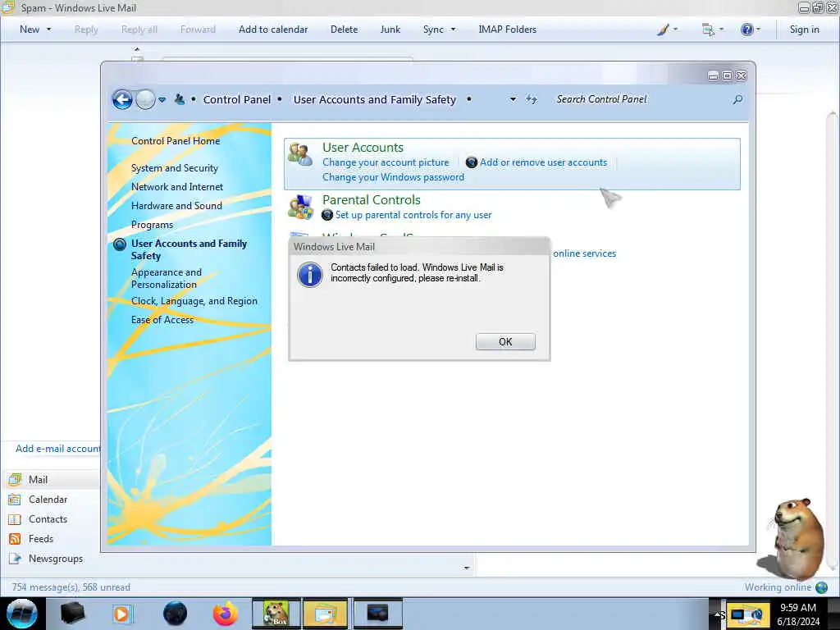Expand the address bar history dropdown

point(513,99)
